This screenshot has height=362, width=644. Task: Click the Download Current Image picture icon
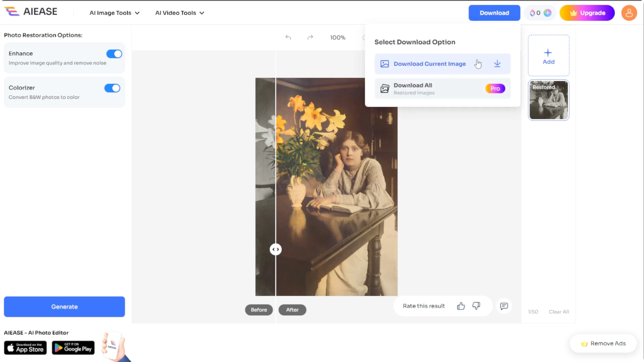384,64
